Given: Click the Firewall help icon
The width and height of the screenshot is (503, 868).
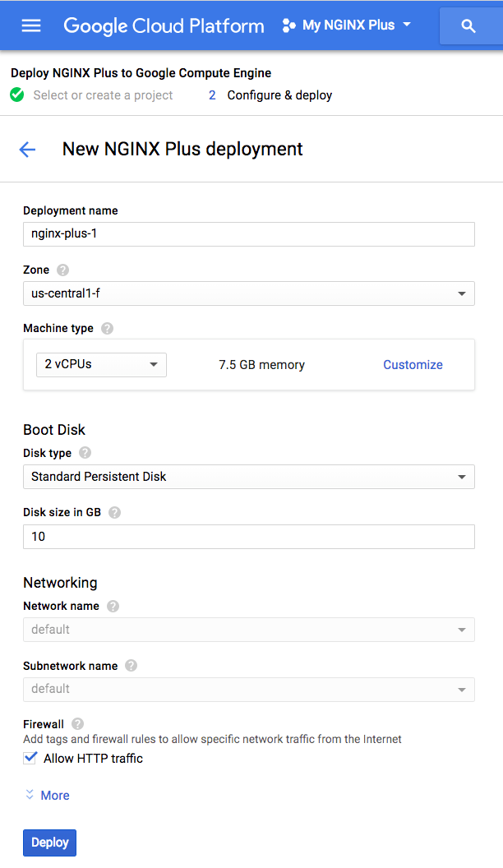Looking at the screenshot, I should [x=76, y=724].
